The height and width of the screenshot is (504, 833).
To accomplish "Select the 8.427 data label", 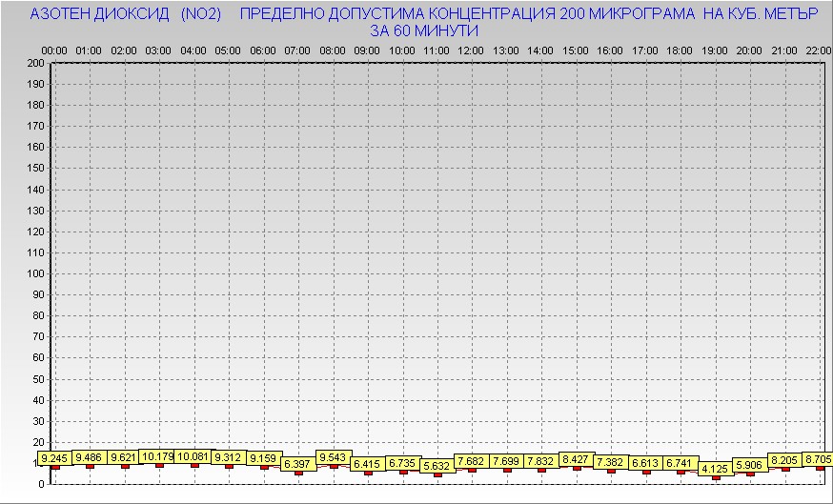I will click(577, 460).
